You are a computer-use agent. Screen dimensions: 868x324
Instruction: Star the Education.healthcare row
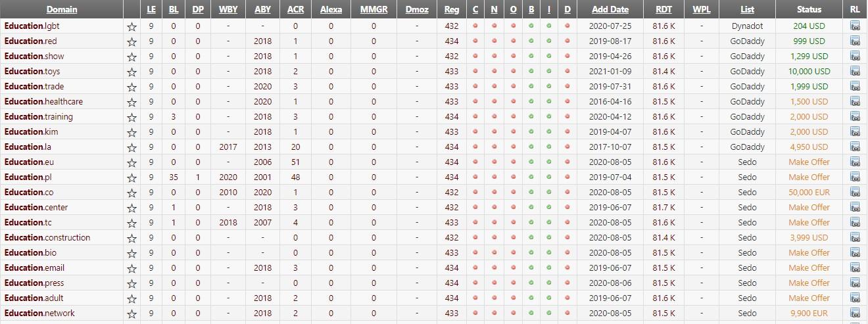[x=132, y=102]
